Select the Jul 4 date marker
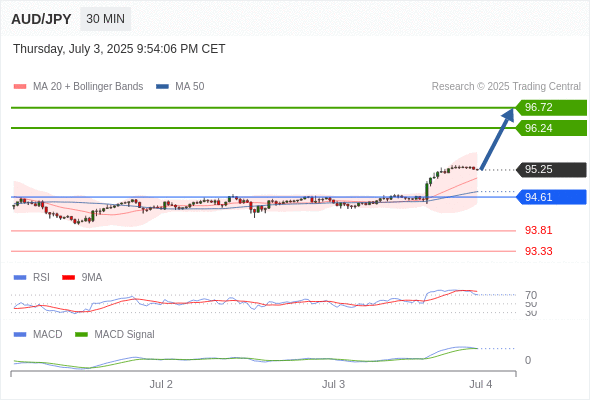 [x=481, y=385]
